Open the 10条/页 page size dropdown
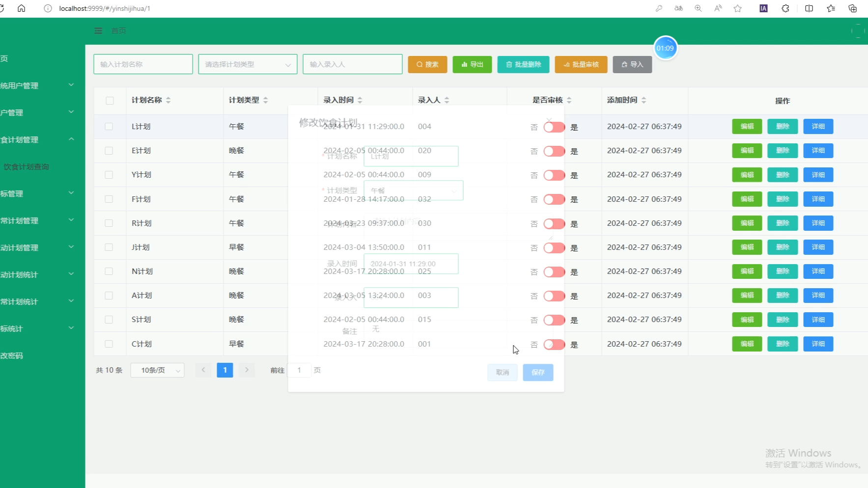Viewport: 868px width, 488px height. pyautogui.click(x=157, y=370)
